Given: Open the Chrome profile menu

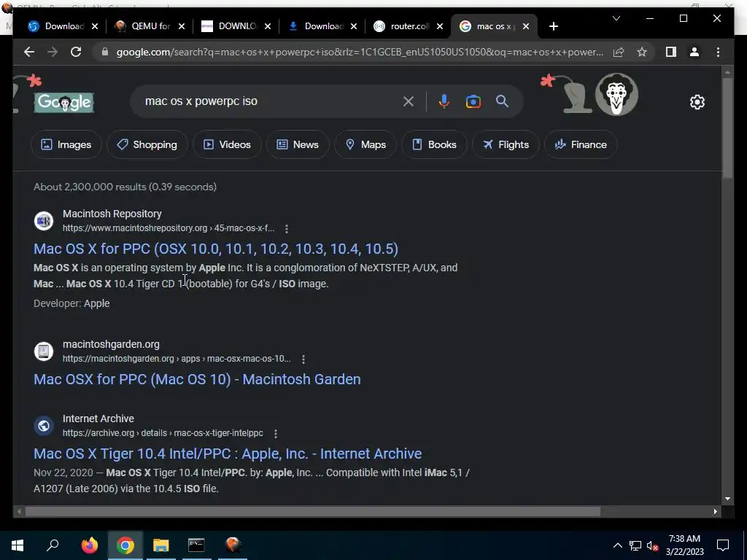Looking at the screenshot, I should (694, 52).
